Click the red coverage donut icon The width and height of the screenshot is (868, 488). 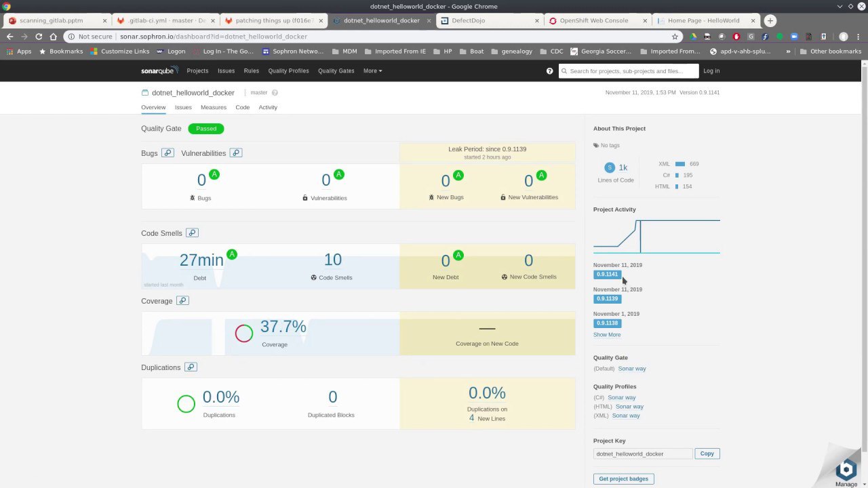point(244,333)
